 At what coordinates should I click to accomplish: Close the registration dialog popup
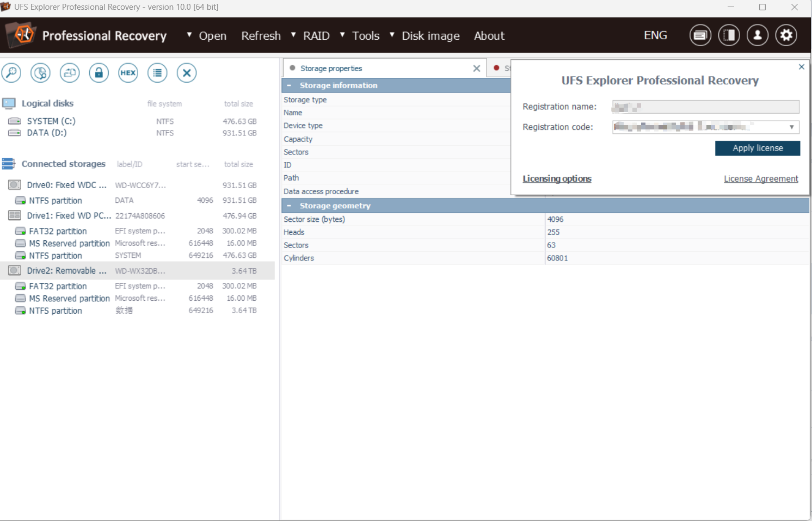click(x=801, y=67)
